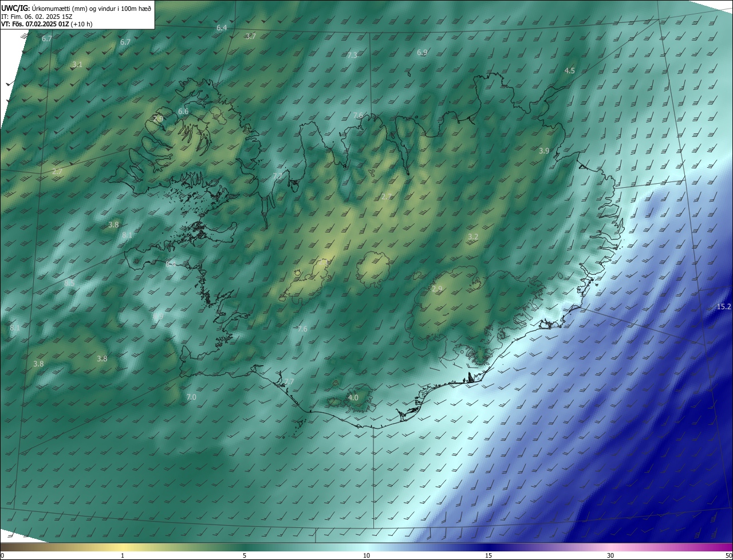Click the 3.2 value label on the map
This screenshot has height=560, width=733.
tap(473, 237)
